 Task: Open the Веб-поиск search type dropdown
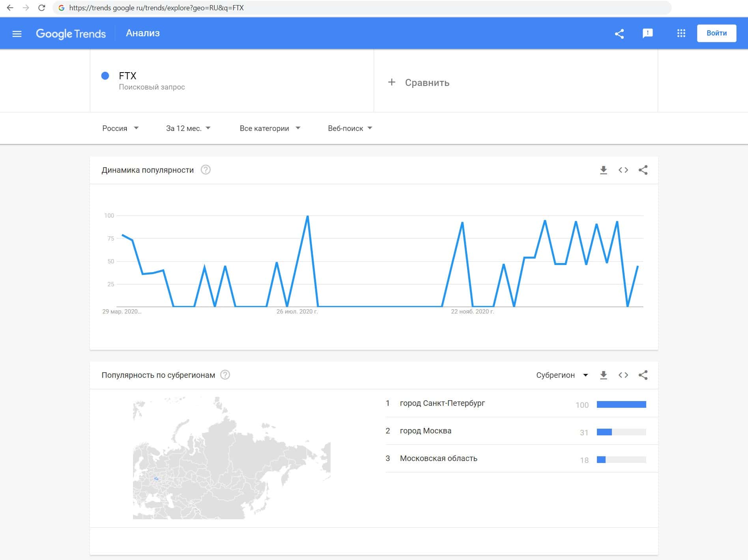(x=350, y=128)
